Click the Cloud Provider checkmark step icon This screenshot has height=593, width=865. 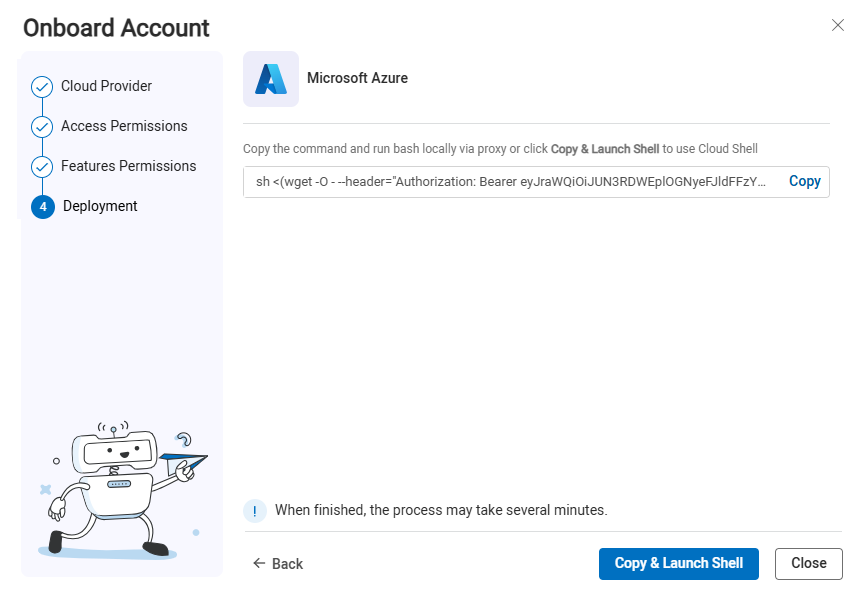coord(42,87)
